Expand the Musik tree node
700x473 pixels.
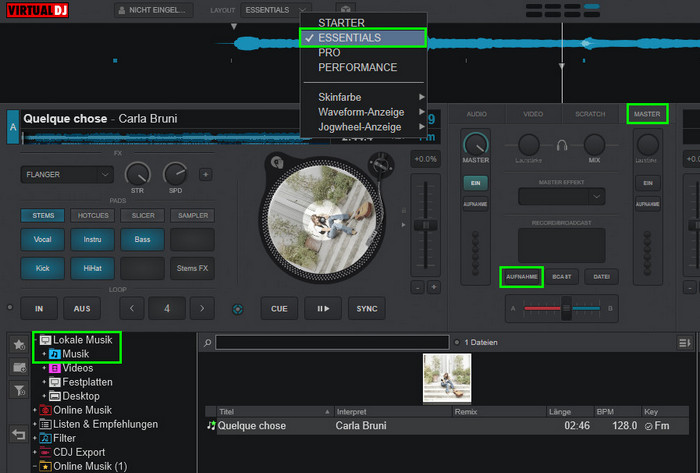[44, 354]
